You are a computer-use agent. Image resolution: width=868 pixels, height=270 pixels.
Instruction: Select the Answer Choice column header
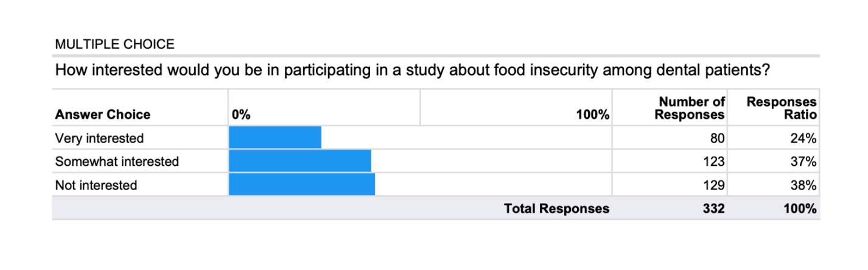click(102, 115)
